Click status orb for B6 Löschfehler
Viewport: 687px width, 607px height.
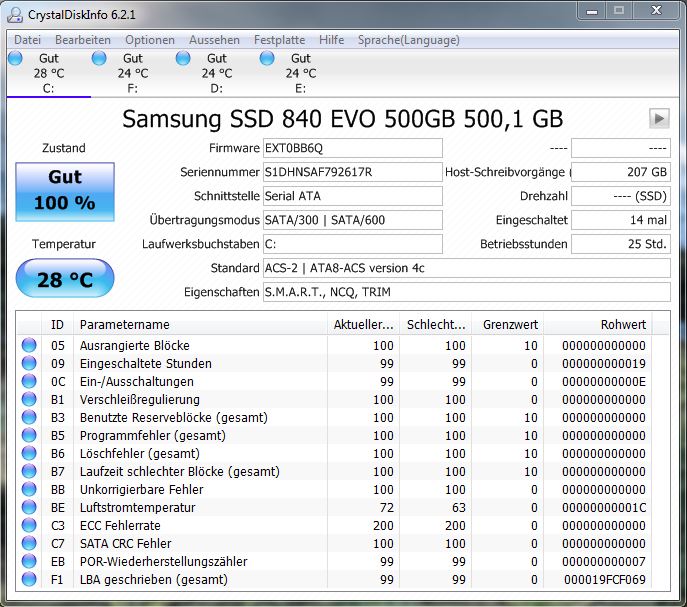[29, 453]
